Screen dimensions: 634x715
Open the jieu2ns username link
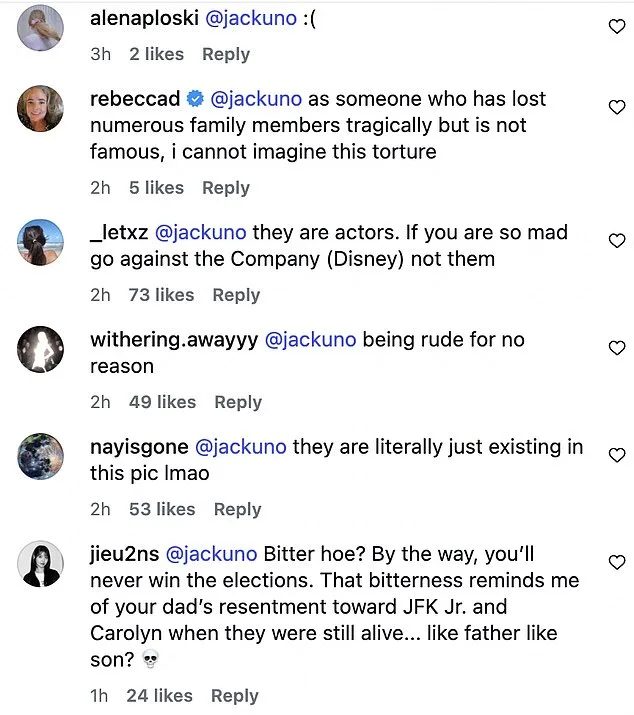(x=123, y=553)
